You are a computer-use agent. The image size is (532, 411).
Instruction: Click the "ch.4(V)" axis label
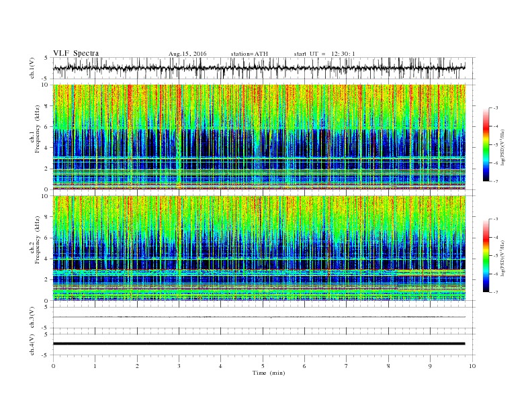pos(32,345)
